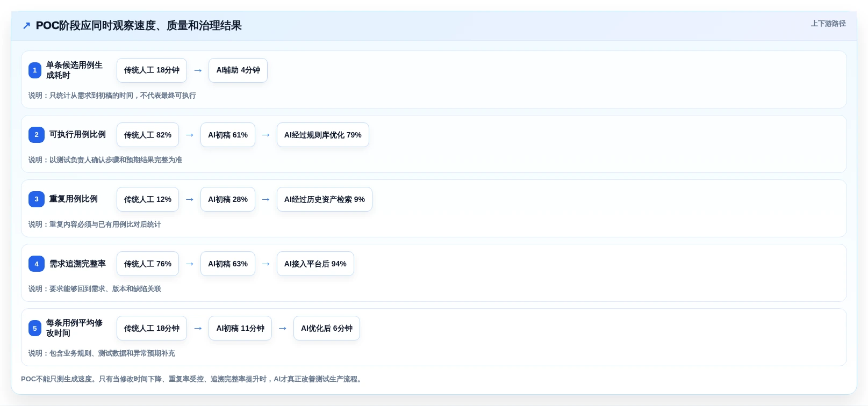868x406 pixels.
Task: Click the note 包含业务规则、测试数据和异常预期补充
Action: click(102, 353)
